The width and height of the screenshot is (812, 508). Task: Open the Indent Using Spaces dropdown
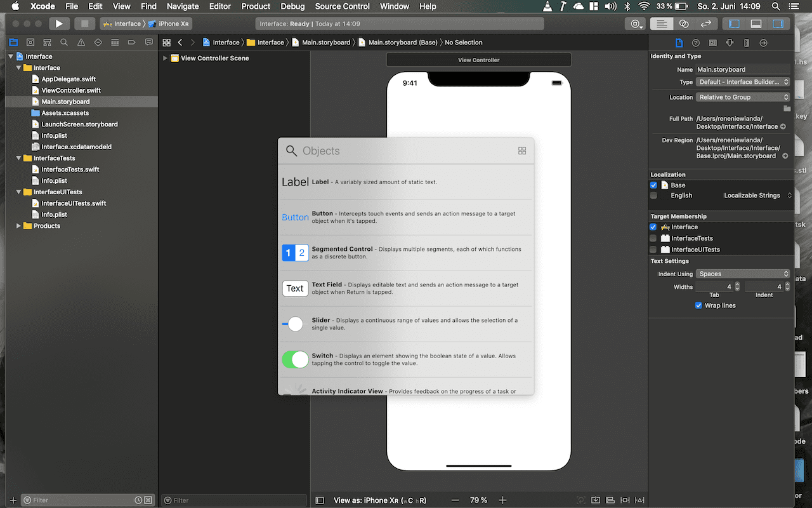(x=743, y=274)
